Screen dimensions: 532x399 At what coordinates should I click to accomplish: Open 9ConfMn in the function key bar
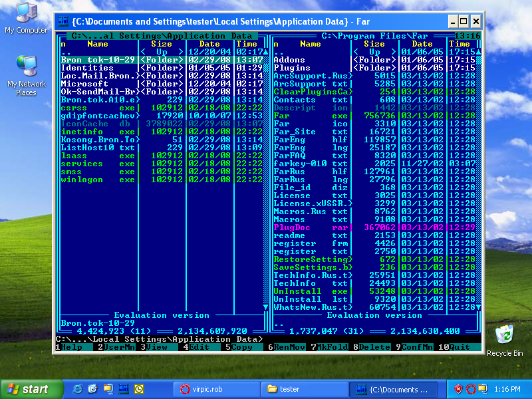click(414, 347)
